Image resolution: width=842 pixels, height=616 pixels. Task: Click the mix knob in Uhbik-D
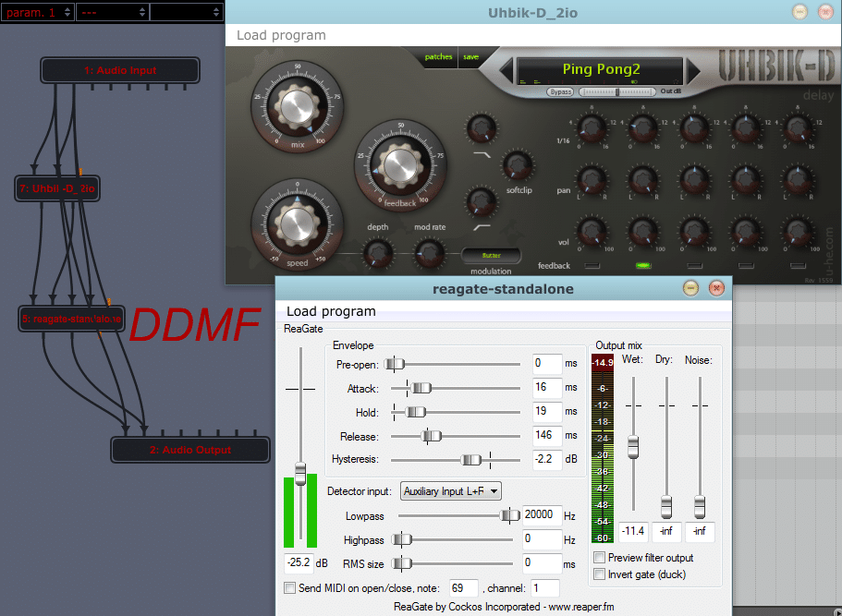pyautogui.click(x=297, y=105)
